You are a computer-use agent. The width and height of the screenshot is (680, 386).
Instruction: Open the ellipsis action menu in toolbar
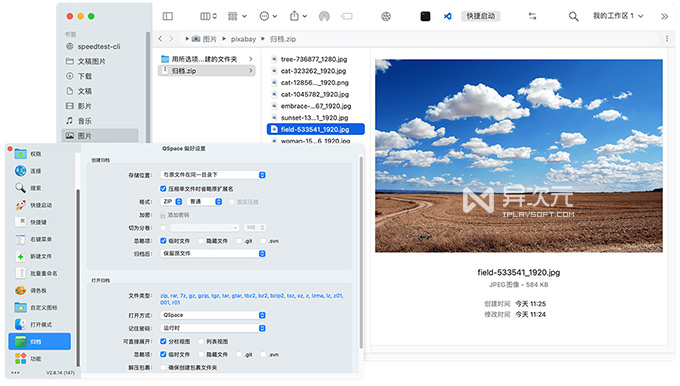[x=268, y=16]
